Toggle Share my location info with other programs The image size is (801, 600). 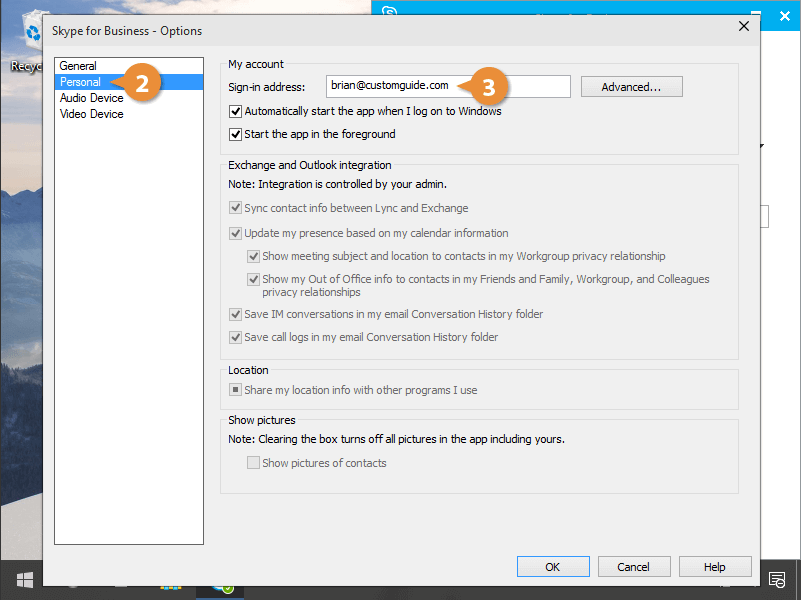[x=236, y=391]
